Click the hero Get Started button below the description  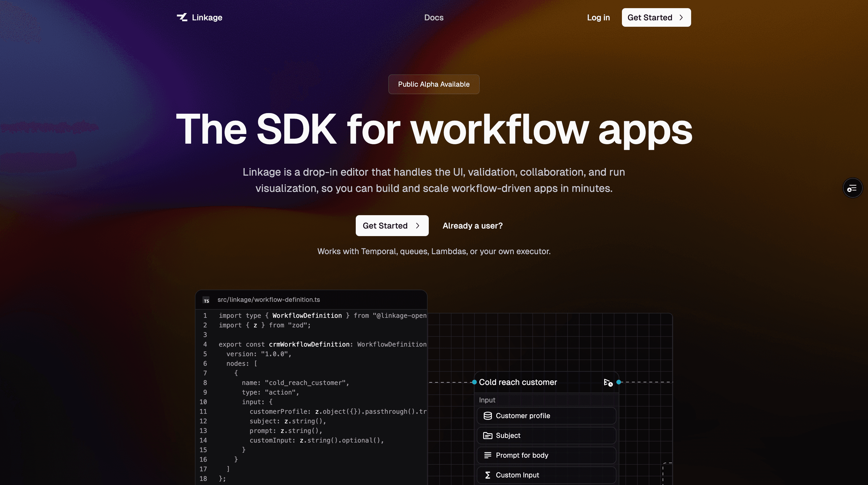click(392, 226)
